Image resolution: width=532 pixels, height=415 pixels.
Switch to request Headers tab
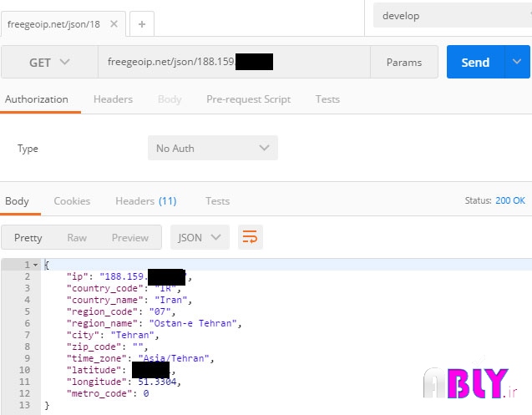[113, 99]
